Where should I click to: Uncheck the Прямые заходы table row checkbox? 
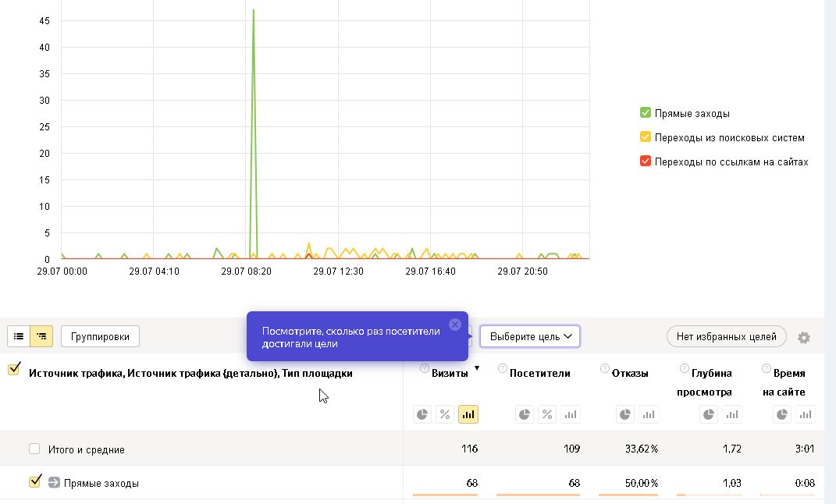(x=34, y=481)
